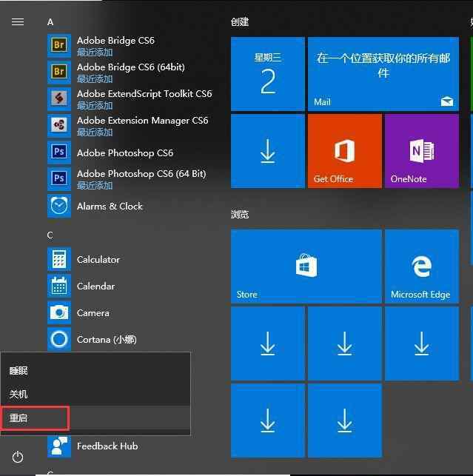The image size is (473, 476).
Task: Select 重启 (Restart) from power menu
Action: click(x=95, y=418)
